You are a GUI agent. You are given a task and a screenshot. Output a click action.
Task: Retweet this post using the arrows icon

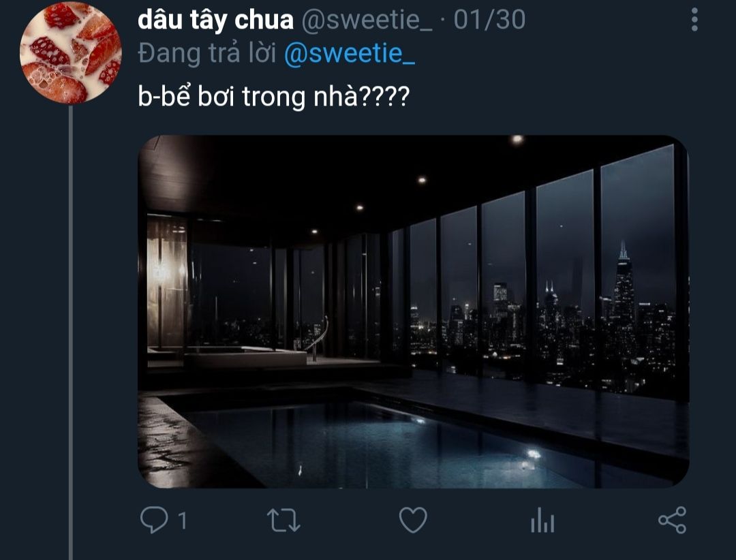283,520
